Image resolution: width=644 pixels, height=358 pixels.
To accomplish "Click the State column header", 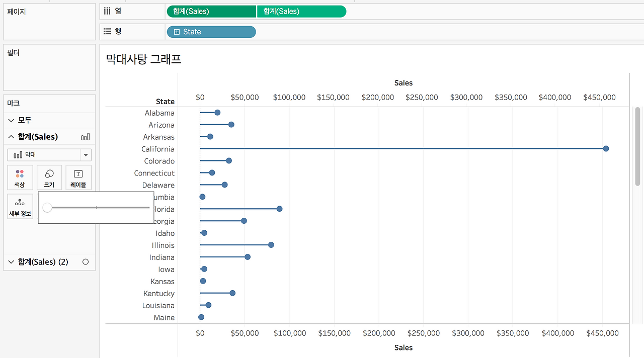I will [x=165, y=102].
